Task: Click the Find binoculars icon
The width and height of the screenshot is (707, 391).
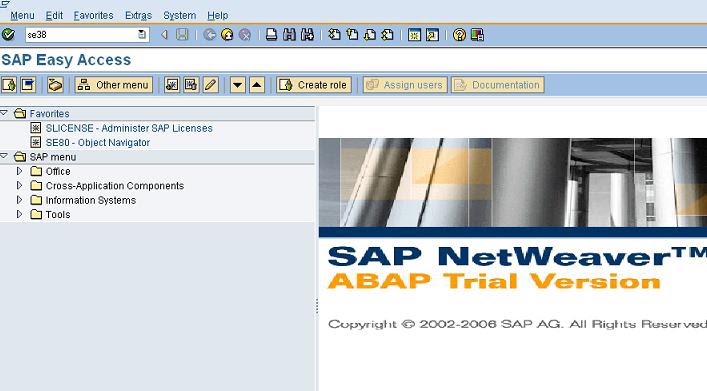Action: pos(289,35)
